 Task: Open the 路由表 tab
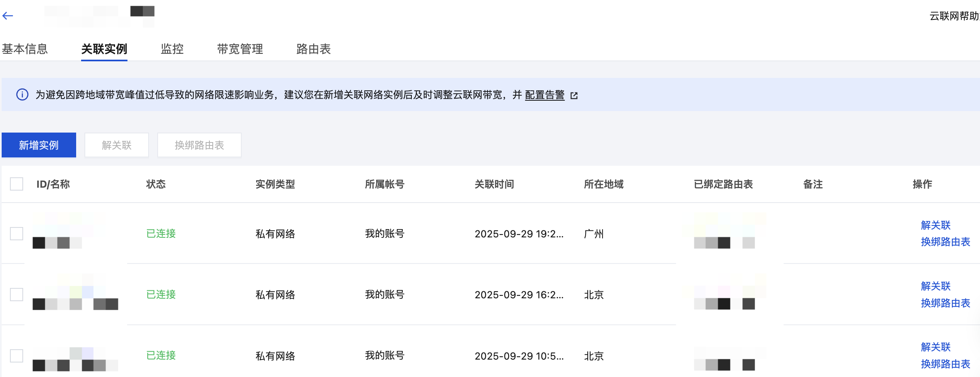click(x=314, y=49)
